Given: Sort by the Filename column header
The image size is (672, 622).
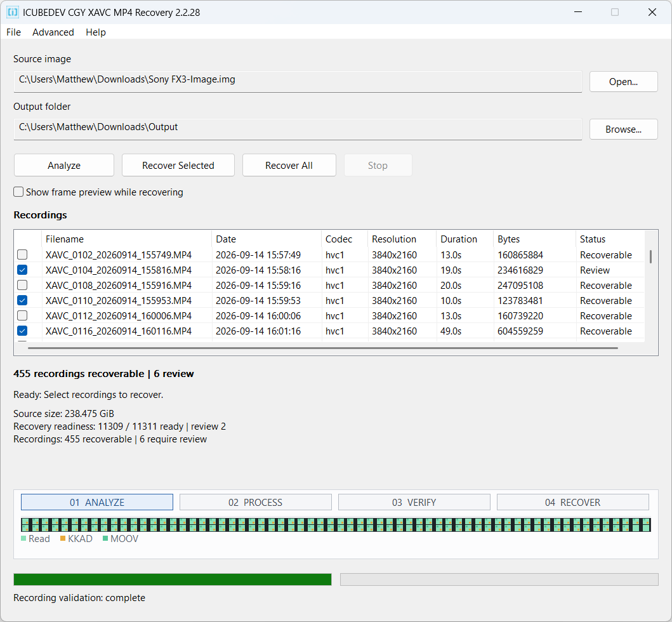Looking at the screenshot, I should click(x=126, y=239).
